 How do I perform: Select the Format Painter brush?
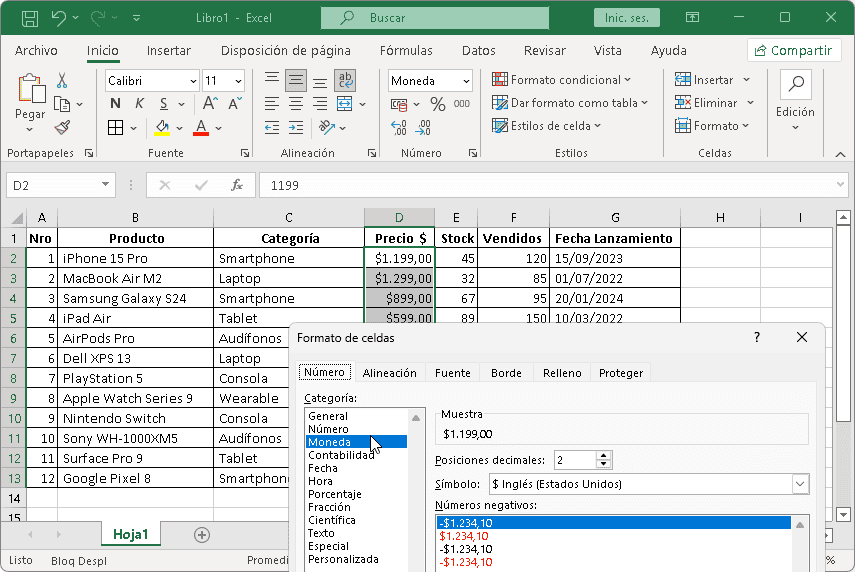[x=62, y=127]
